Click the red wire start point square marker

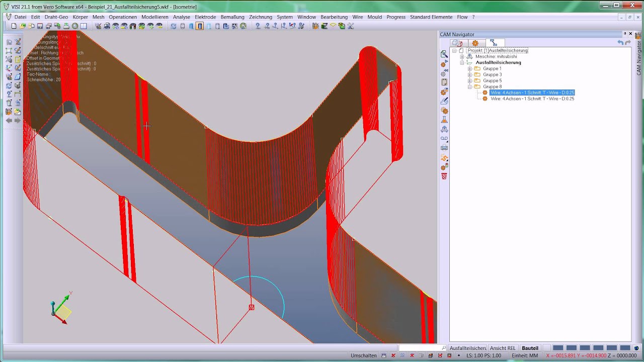pyautogui.click(x=252, y=307)
